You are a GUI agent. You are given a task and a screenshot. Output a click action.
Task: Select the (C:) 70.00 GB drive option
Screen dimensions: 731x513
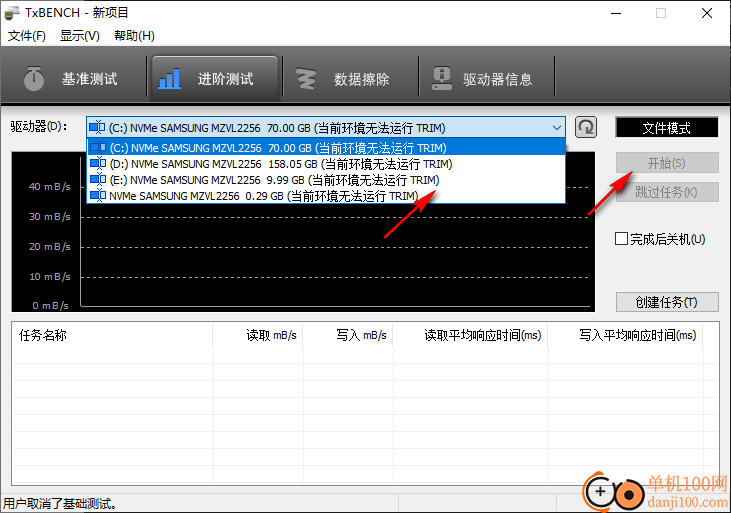point(326,147)
